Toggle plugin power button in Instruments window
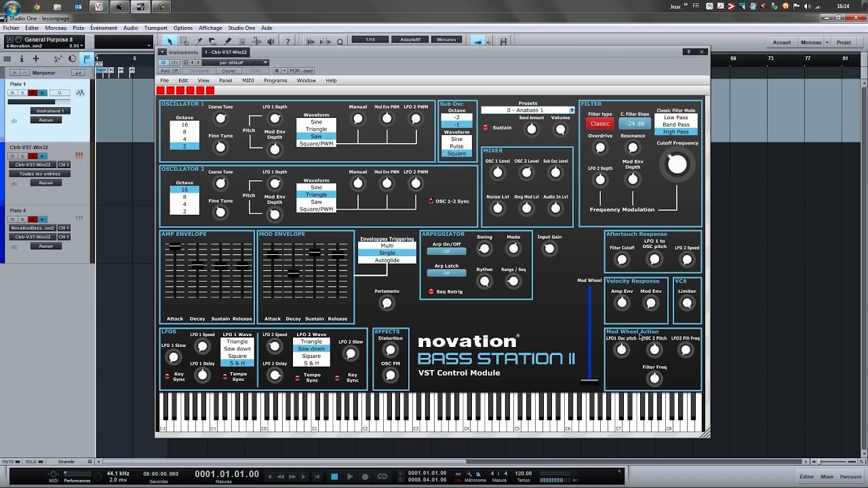Screen dimensions: 868x488 163,62
